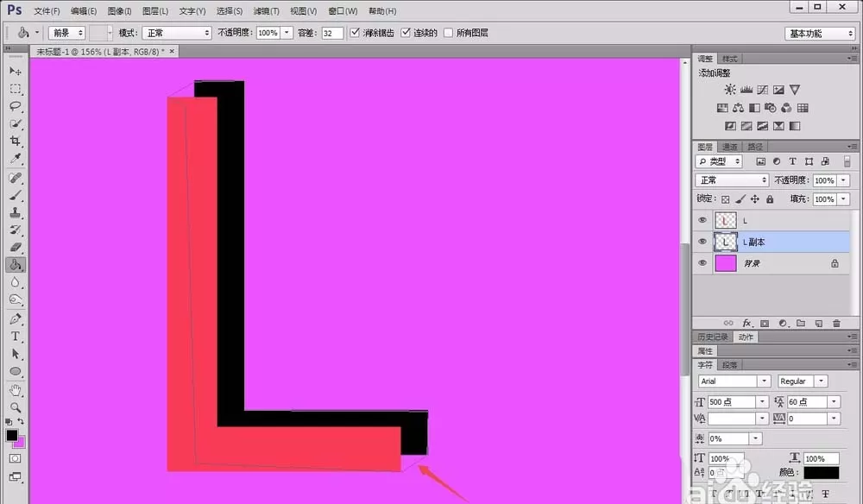Hide the L 副本 layer
The image size is (863, 504).
click(x=702, y=242)
